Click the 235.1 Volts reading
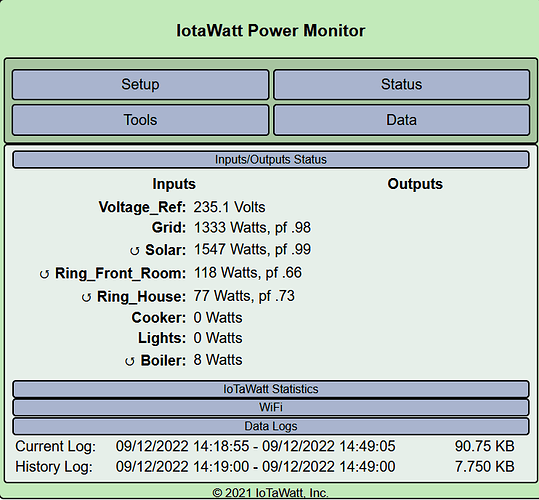The image size is (539, 500). point(229,207)
